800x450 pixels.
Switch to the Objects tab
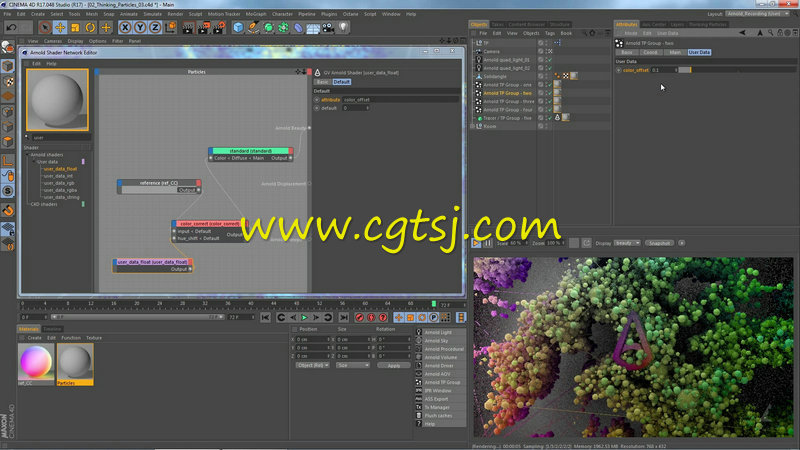[x=479, y=24]
